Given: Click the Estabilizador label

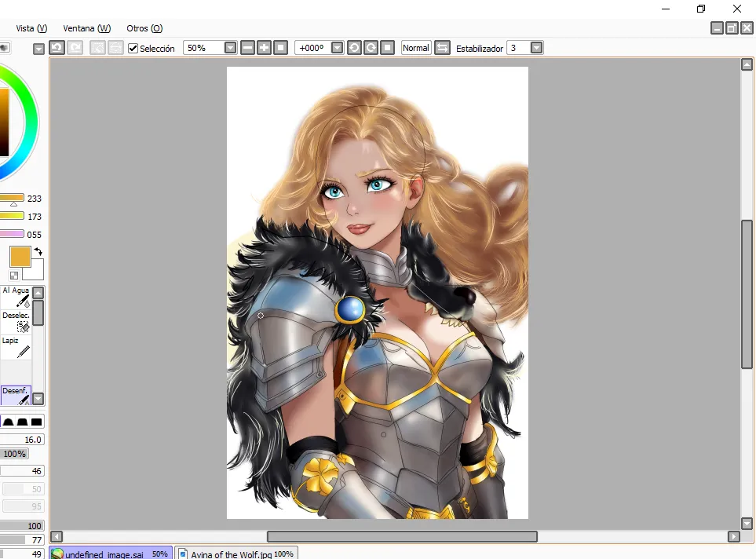Looking at the screenshot, I should (x=479, y=48).
